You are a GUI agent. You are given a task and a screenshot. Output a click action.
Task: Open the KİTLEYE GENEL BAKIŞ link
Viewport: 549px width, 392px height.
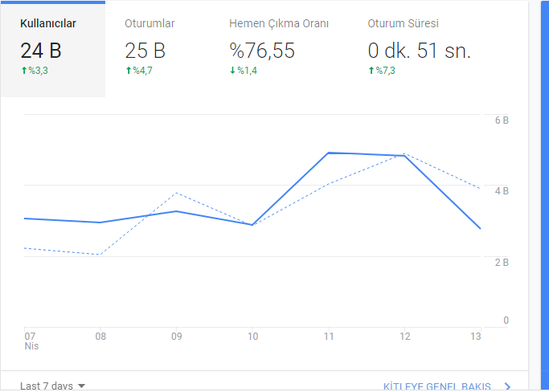437,386
